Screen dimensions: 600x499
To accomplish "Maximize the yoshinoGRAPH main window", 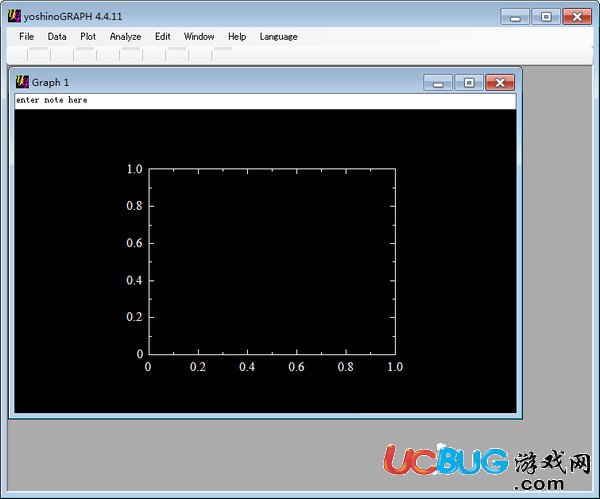I will coord(546,17).
